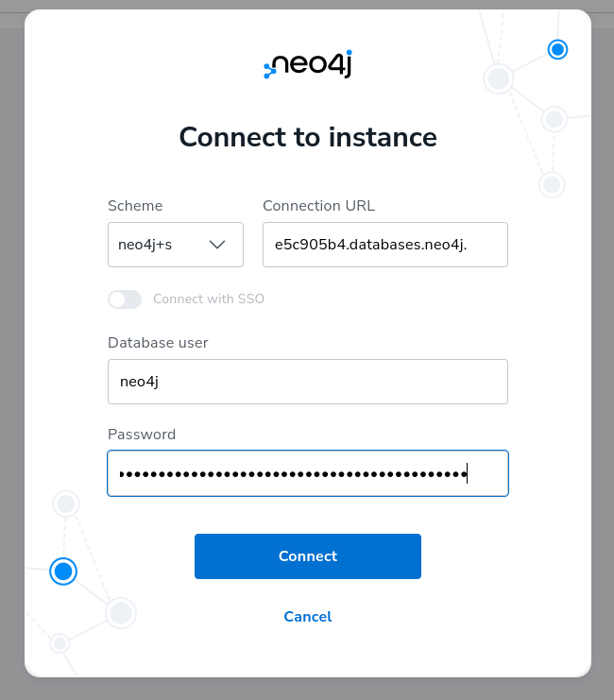
Task: Click the large gray node left of Cancel
Action: click(121, 613)
